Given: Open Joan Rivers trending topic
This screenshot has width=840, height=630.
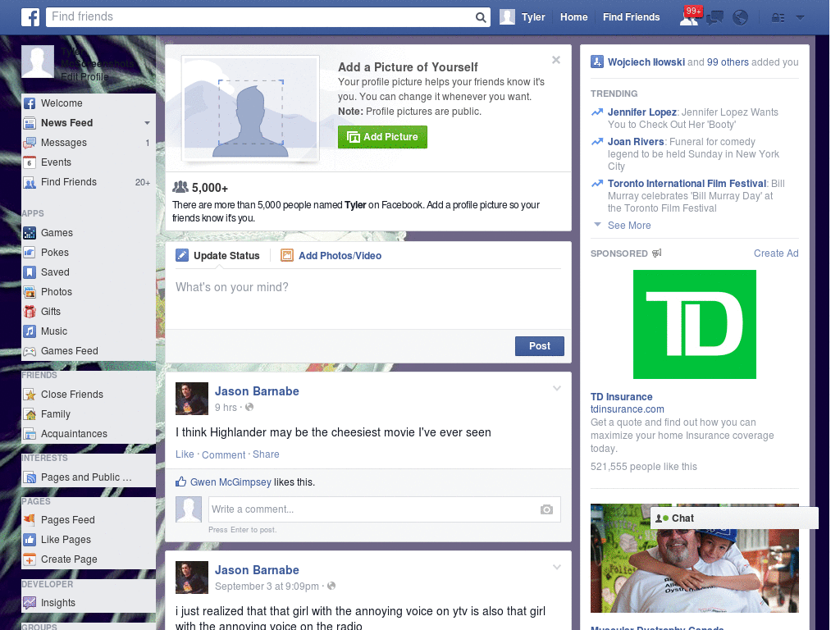Looking at the screenshot, I should click(x=636, y=142).
